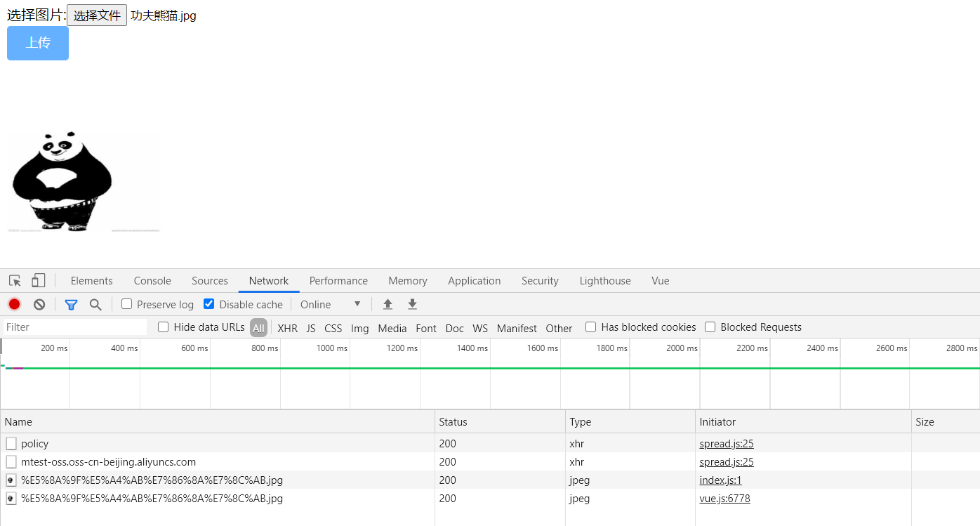Open the Online throttling dropdown
Screen dimensions: 980x526
point(330,304)
